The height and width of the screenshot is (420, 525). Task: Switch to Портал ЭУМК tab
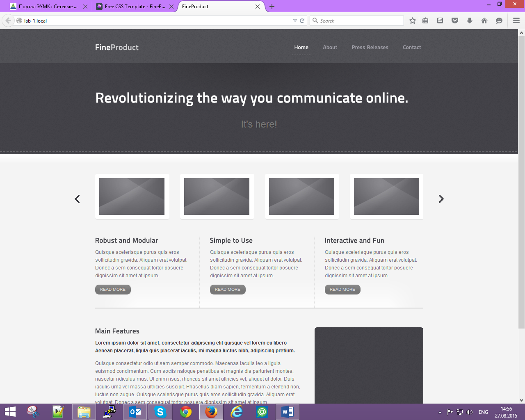point(48,7)
